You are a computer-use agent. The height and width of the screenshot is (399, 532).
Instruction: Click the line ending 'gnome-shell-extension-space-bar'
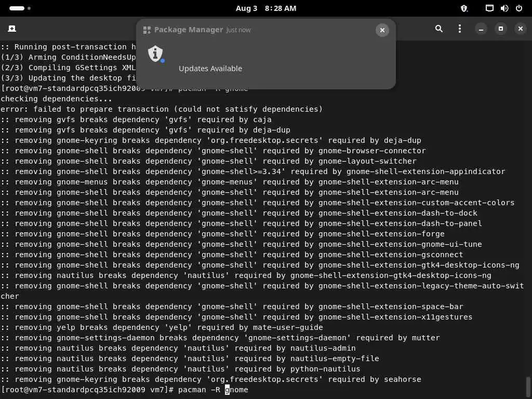coord(232,307)
